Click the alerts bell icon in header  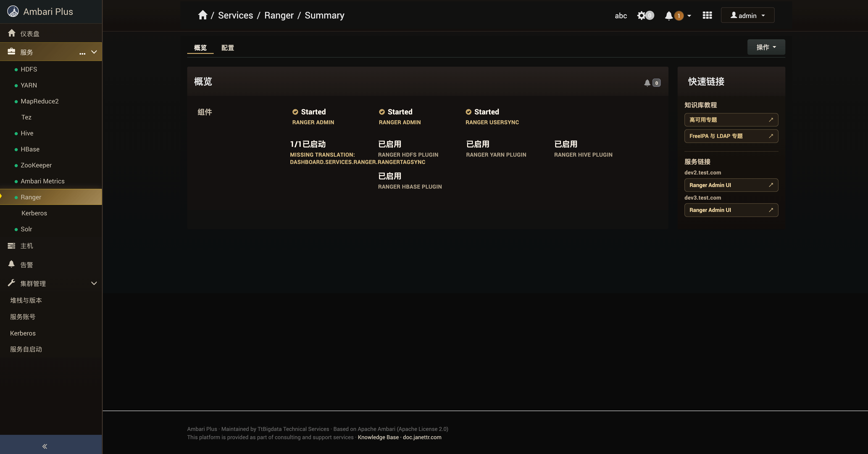point(669,16)
